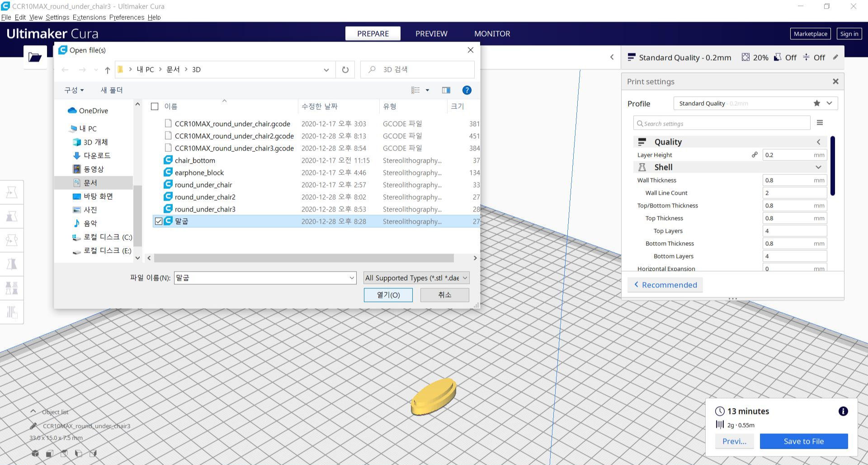Open the Settings menu

point(57,17)
